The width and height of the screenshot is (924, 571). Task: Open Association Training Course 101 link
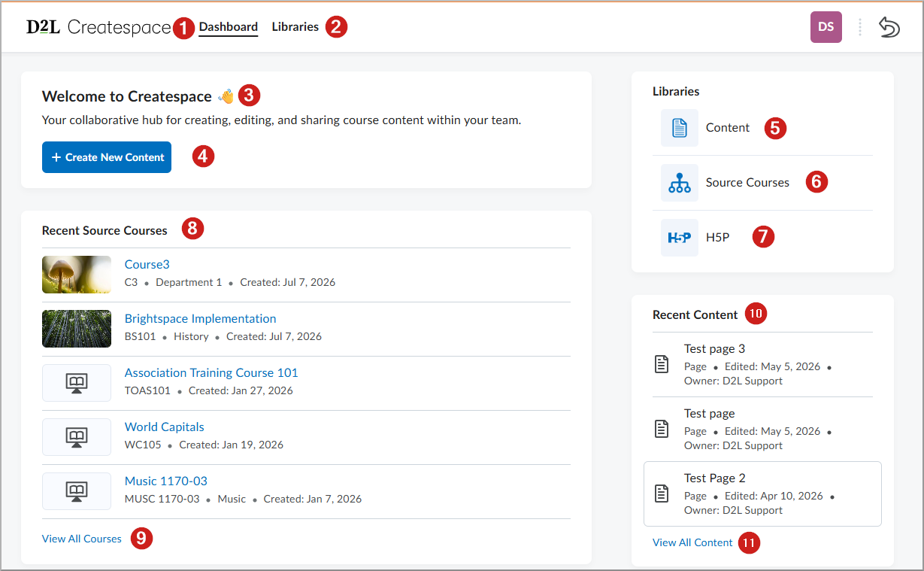tap(211, 373)
